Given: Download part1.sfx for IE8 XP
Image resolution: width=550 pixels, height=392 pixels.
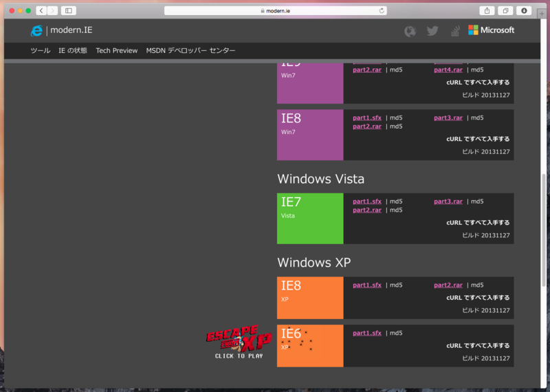Looking at the screenshot, I should coord(367,285).
